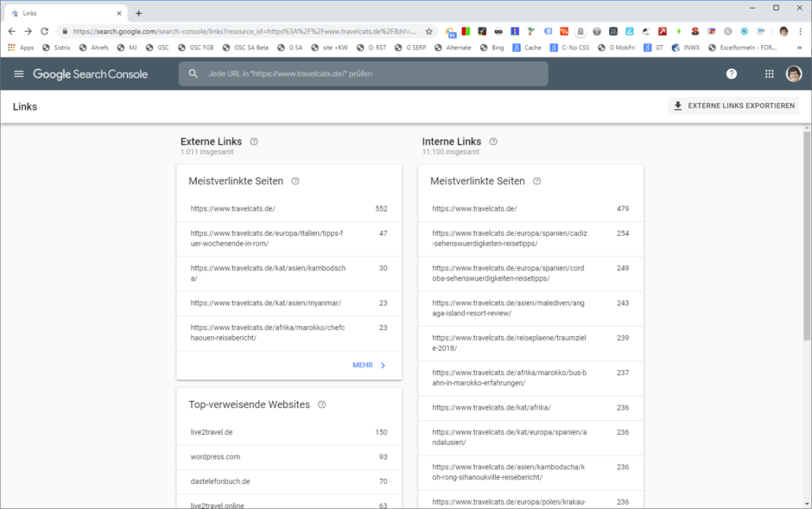
Task: Open the G SERP bookmark
Action: tap(410, 48)
